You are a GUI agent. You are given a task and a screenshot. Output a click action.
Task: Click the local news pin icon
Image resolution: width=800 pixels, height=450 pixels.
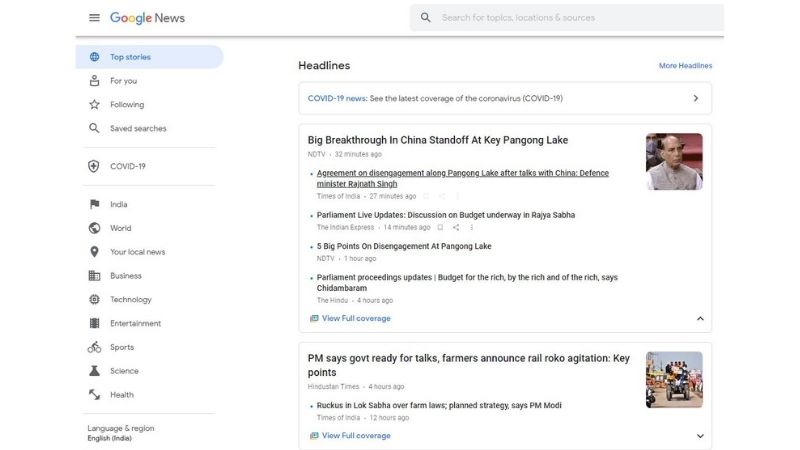click(x=94, y=252)
